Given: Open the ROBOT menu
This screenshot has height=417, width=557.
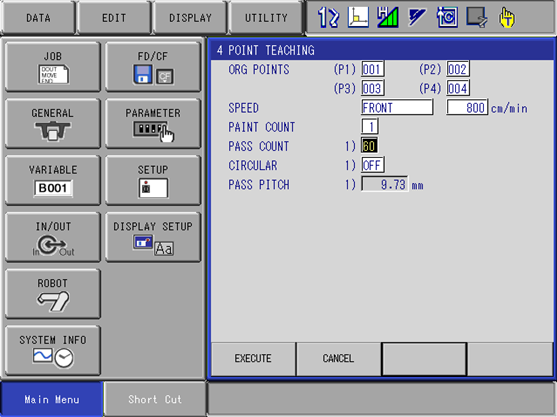Looking at the screenshot, I should coord(53,294).
